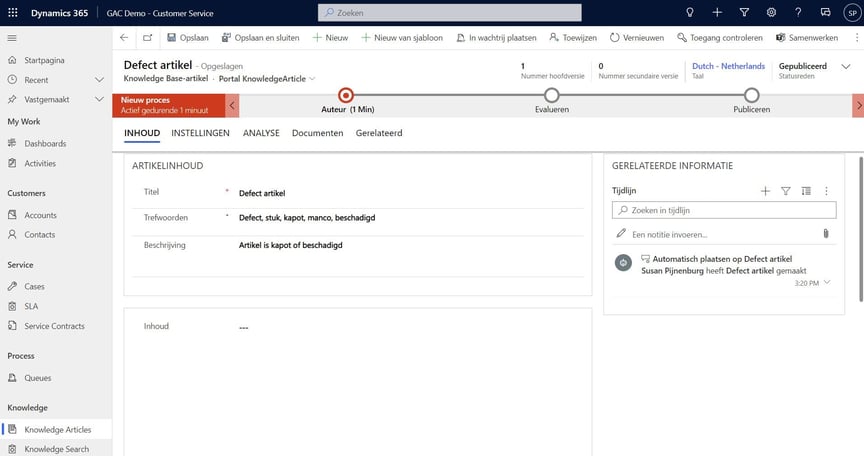Click Opslaan save button
864x456 pixels.
point(187,37)
